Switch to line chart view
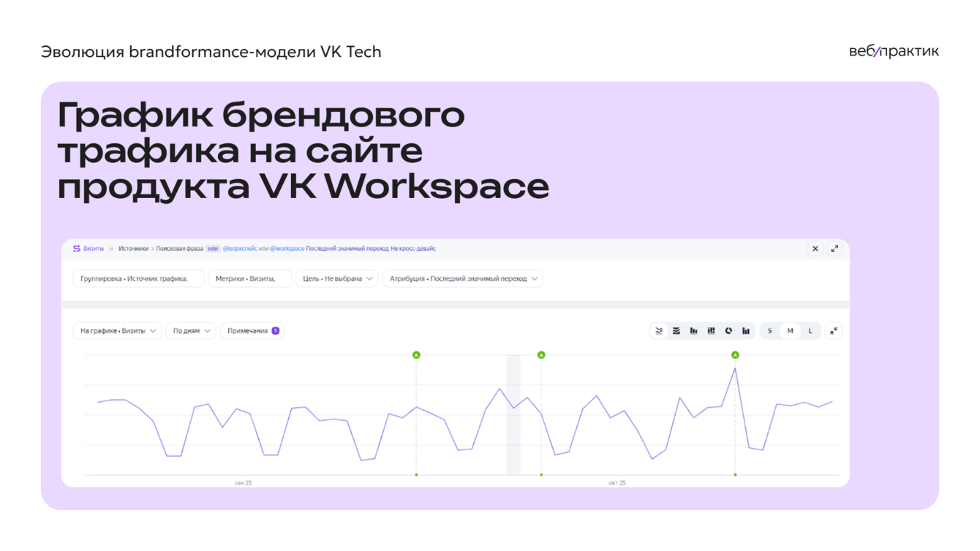This screenshot has width=980, height=551. coord(659,331)
